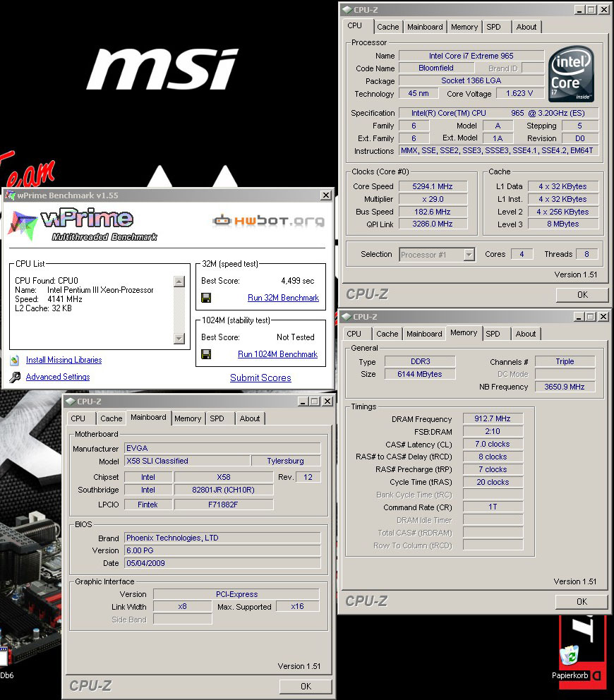The image size is (614, 700).
Task: Click the FSB:DRAM value 2:10
Action: (493, 431)
